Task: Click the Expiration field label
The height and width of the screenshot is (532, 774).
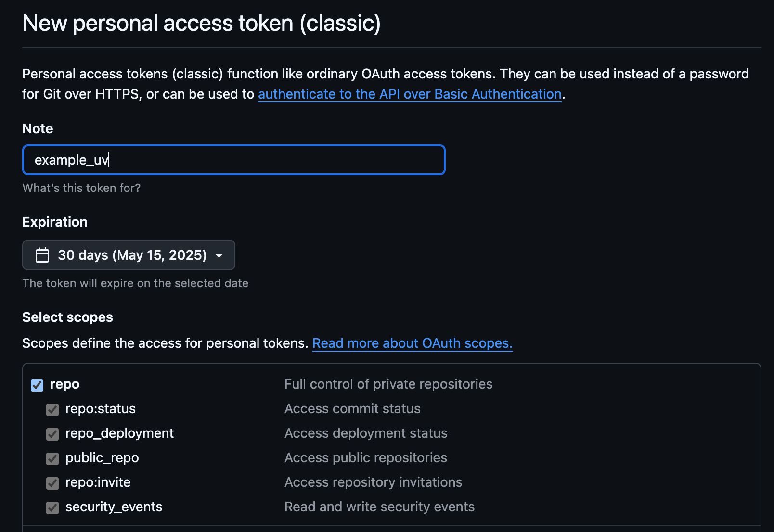Action: (55, 222)
